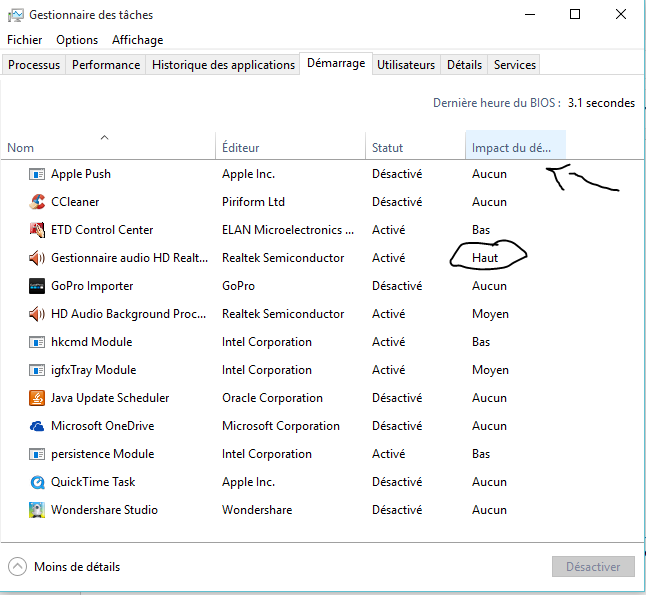Toggle sort order via the Nom column arrow
The height and width of the screenshot is (595, 646).
coord(105,138)
